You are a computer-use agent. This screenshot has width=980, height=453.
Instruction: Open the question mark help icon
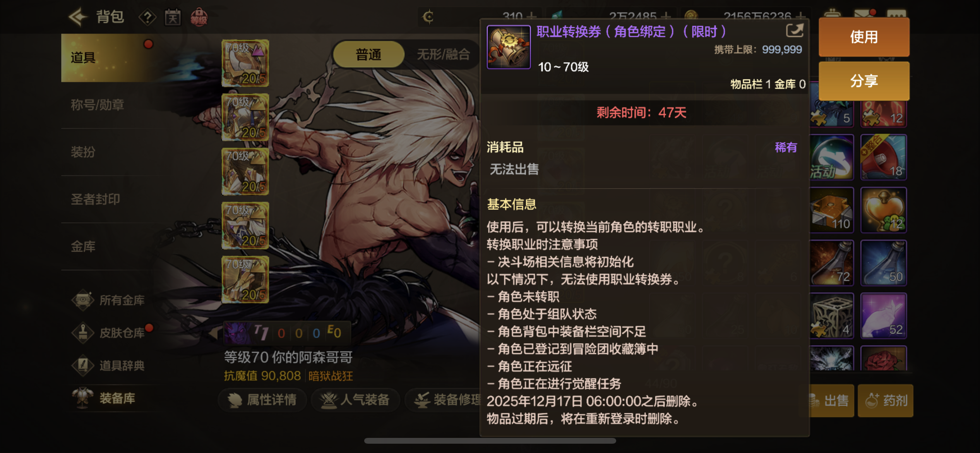tap(147, 17)
